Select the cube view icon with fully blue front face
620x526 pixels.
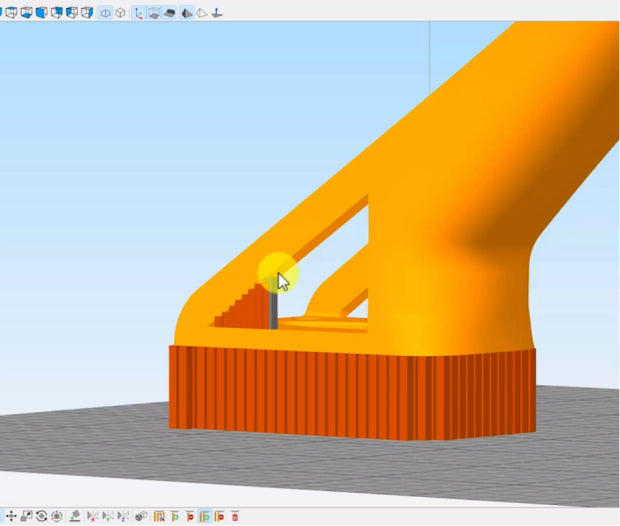[41, 13]
